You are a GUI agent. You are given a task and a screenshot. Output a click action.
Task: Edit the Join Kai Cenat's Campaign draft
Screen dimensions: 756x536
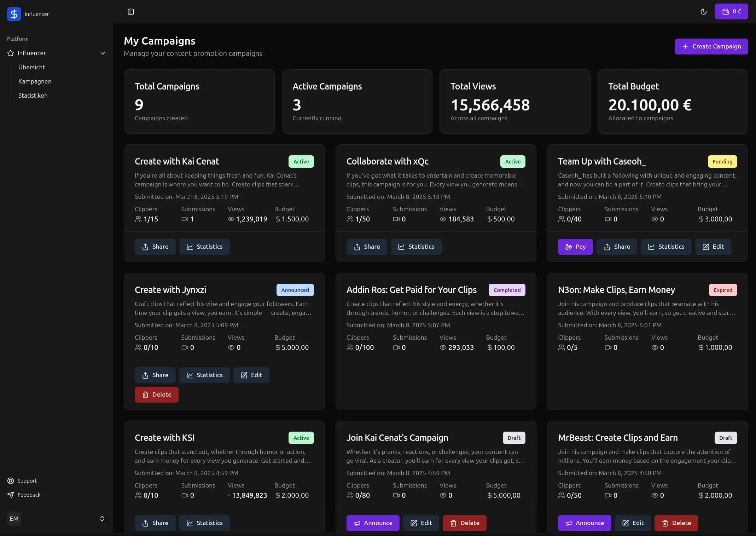tap(421, 523)
